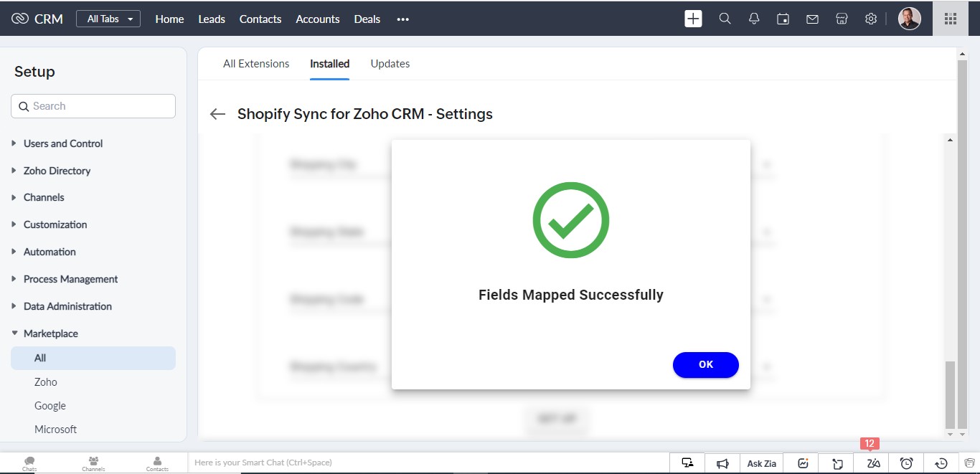
Task: Open Channels in the bottom bar
Action: coord(93,463)
